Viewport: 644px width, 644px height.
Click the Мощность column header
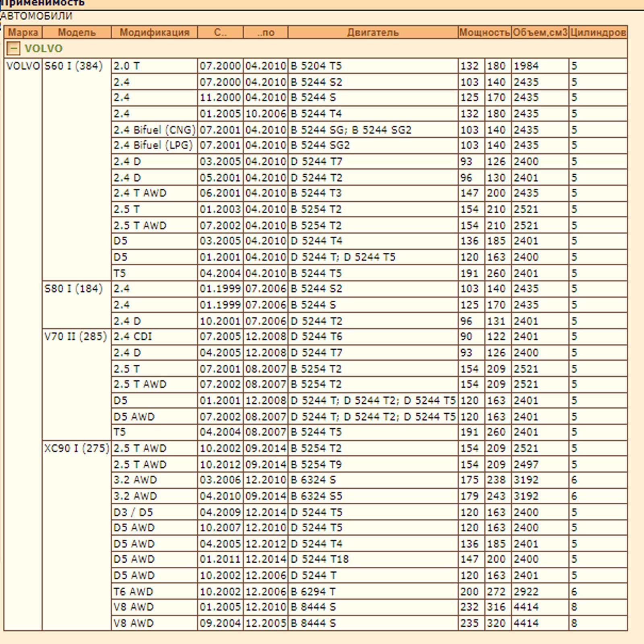click(485, 32)
